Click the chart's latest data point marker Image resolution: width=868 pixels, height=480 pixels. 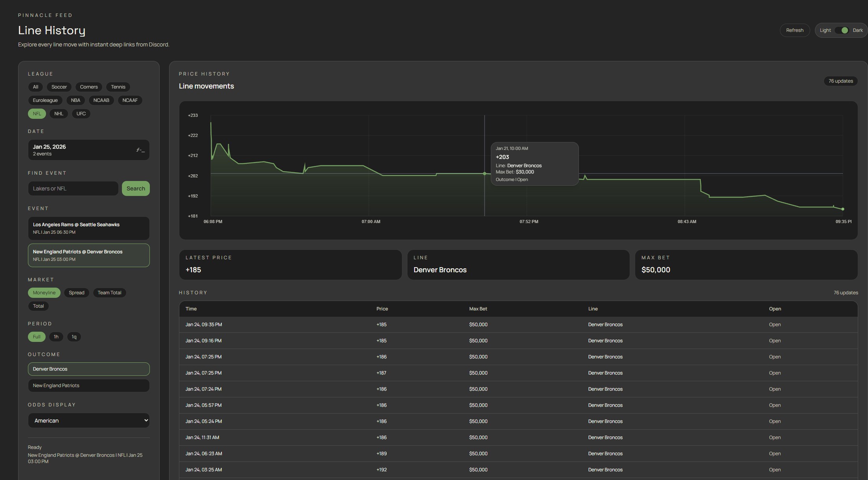pos(842,209)
